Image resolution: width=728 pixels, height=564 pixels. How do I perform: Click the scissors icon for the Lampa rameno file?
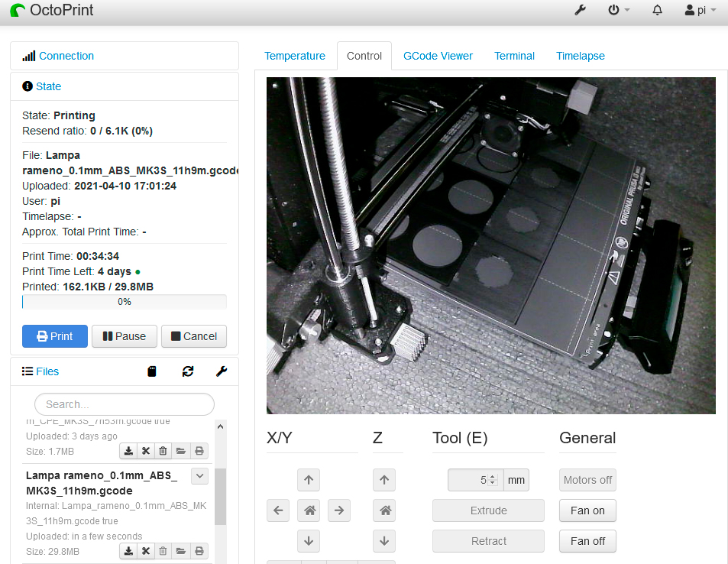tap(146, 551)
